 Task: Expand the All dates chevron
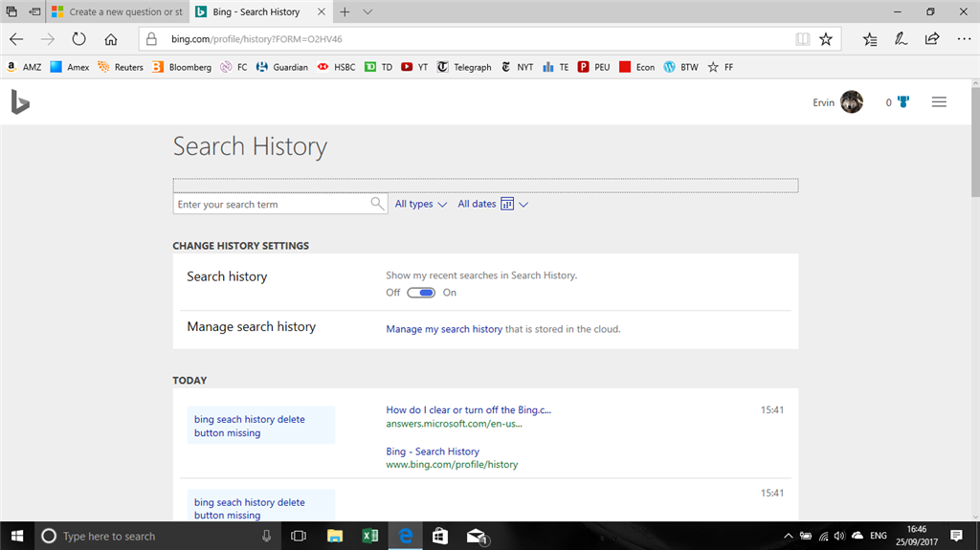523,205
